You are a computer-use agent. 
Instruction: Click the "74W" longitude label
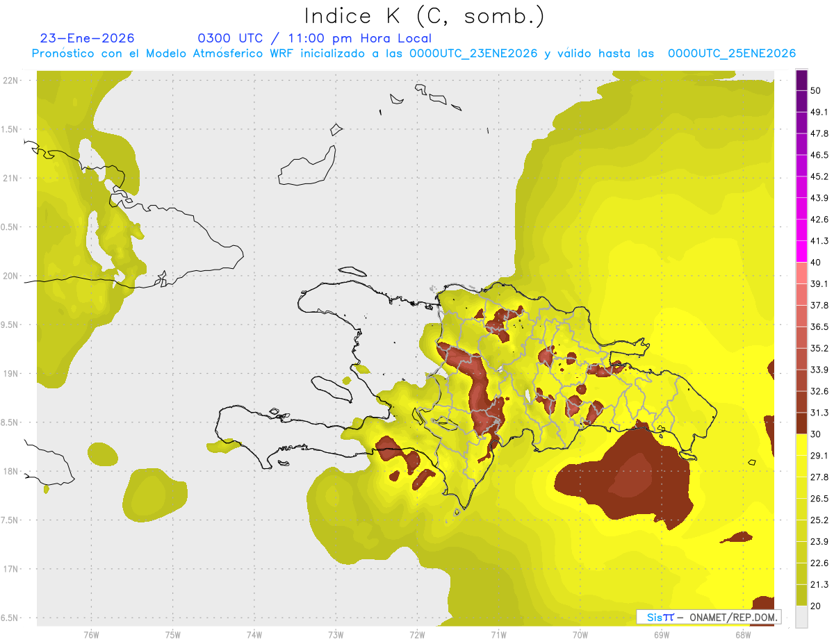pyautogui.click(x=254, y=634)
